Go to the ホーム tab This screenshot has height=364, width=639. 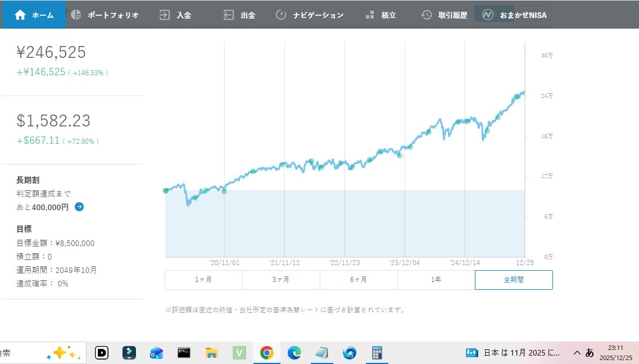pos(34,15)
